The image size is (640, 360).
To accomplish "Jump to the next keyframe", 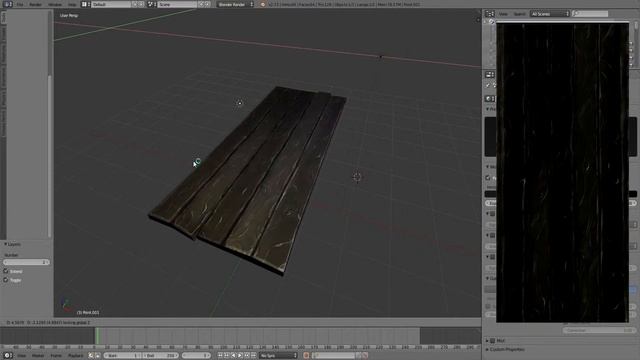I will point(247,356).
